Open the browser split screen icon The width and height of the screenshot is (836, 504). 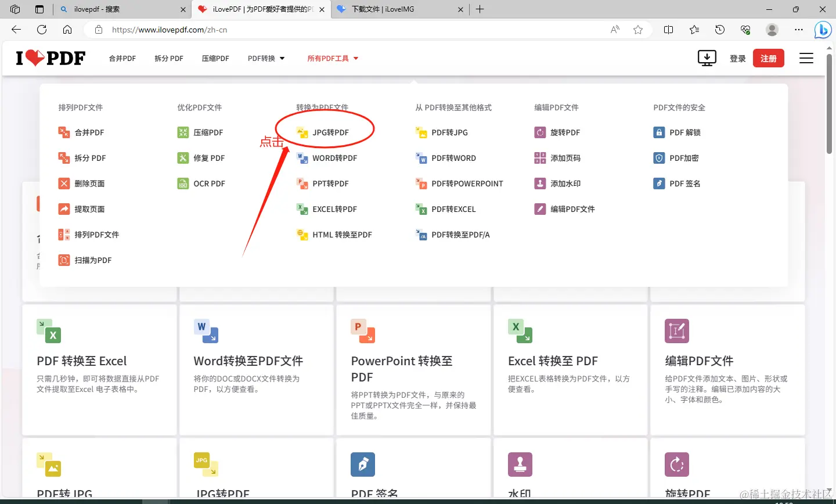(669, 30)
